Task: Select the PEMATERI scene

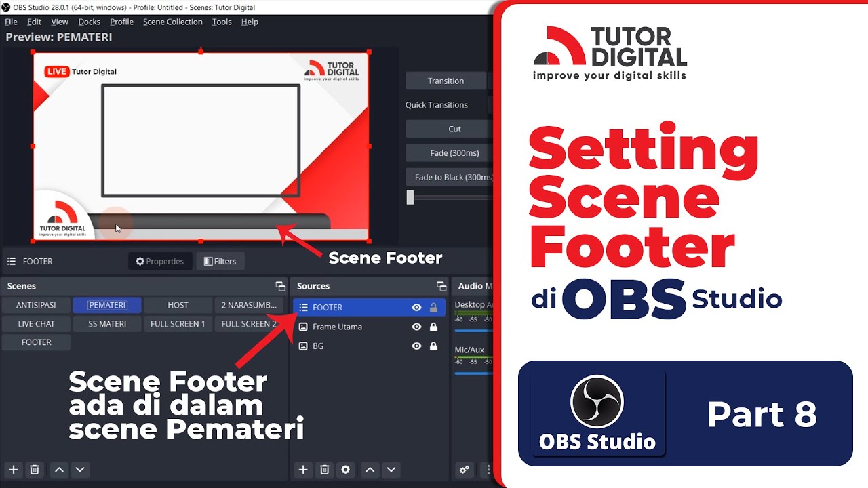Action: pyautogui.click(x=107, y=305)
